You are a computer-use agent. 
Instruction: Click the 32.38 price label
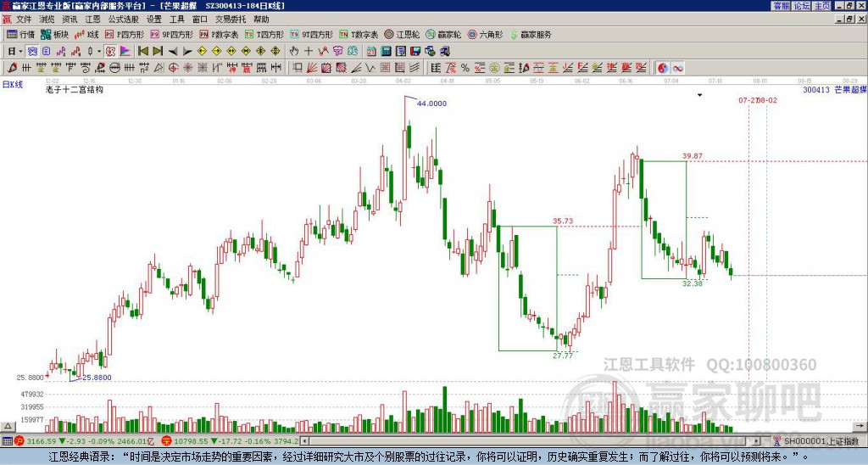point(693,283)
